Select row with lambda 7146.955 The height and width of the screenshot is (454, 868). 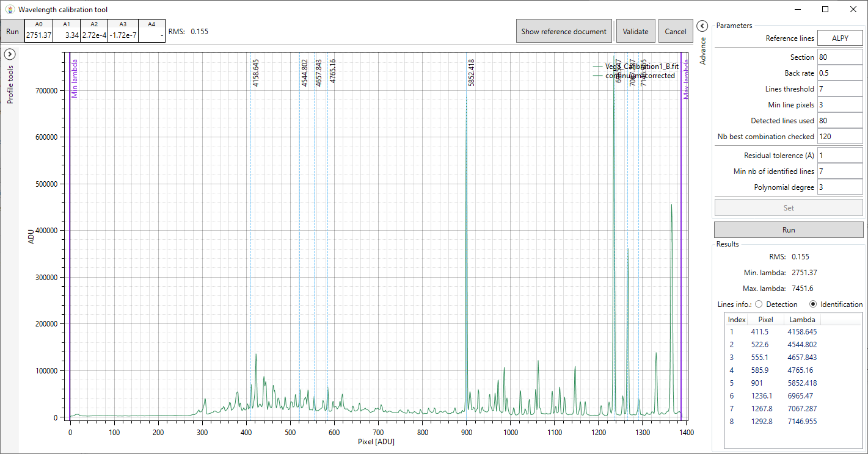pos(793,422)
